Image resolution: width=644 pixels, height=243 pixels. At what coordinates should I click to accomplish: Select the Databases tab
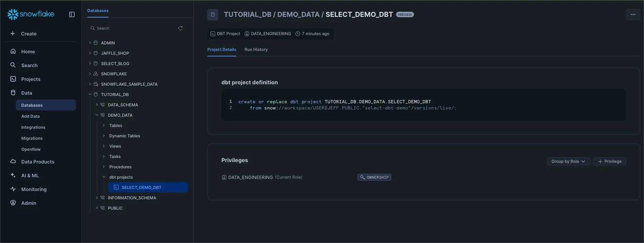98,11
